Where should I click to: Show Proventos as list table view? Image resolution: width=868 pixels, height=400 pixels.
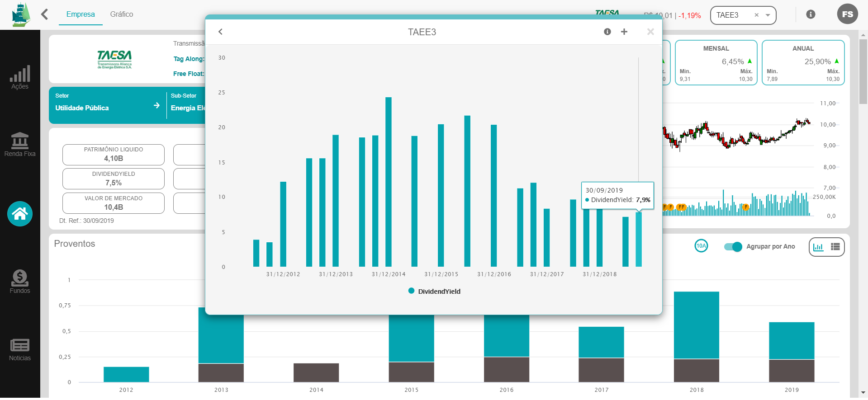pyautogui.click(x=835, y=247)
